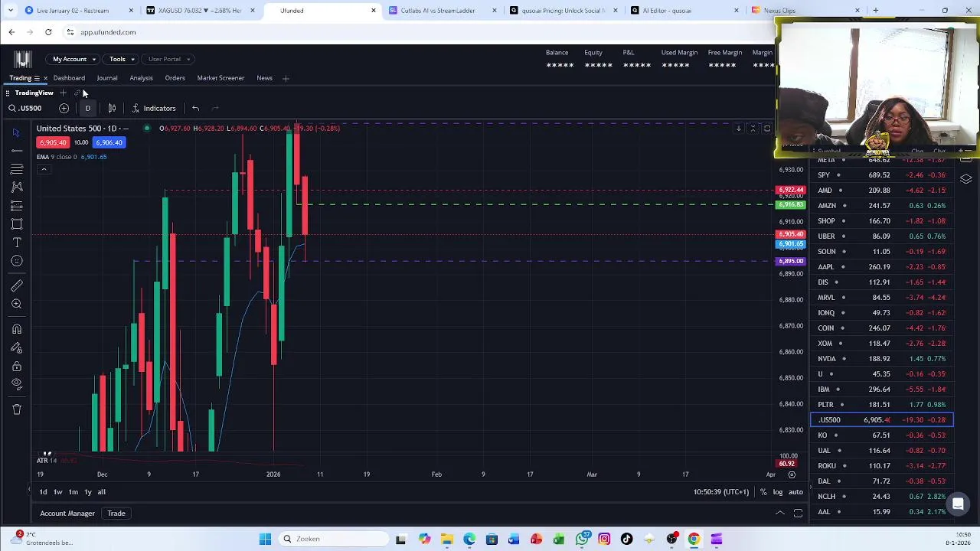The height and width of the screenshot is (551, 980).
Task: Open the live chat support bubble
Action: 958,504
